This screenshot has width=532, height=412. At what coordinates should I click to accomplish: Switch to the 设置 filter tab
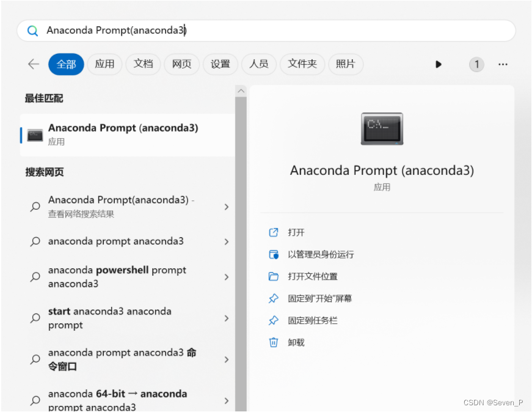tap(220, 64)
